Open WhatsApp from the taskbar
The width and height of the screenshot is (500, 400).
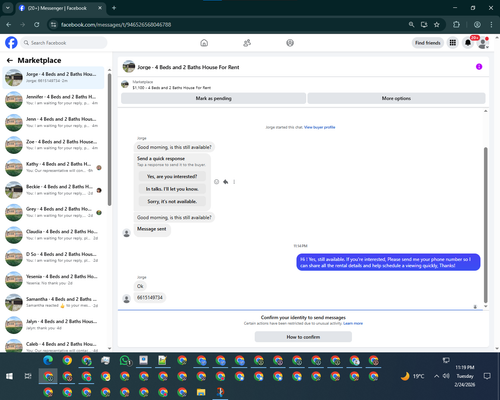(125, 360)
